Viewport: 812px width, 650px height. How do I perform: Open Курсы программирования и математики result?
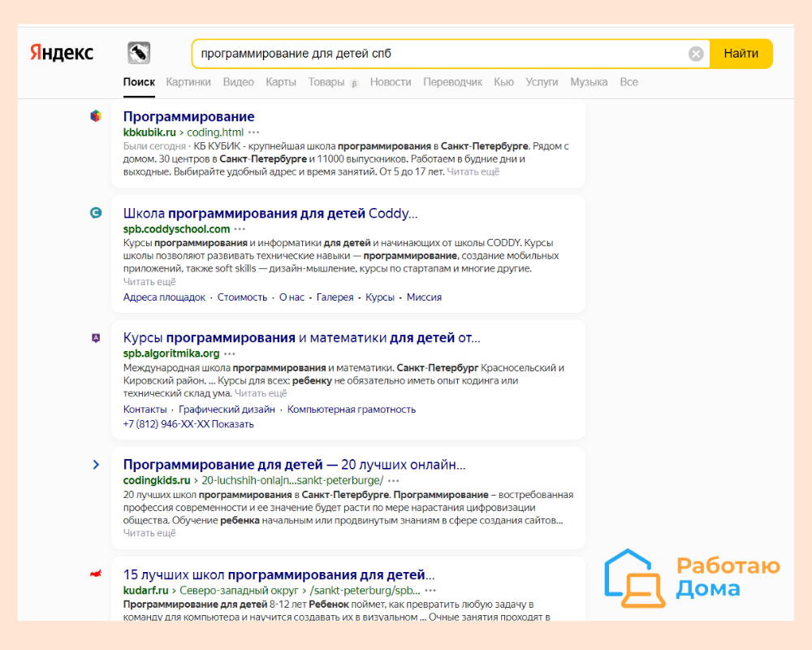point(302,337)
